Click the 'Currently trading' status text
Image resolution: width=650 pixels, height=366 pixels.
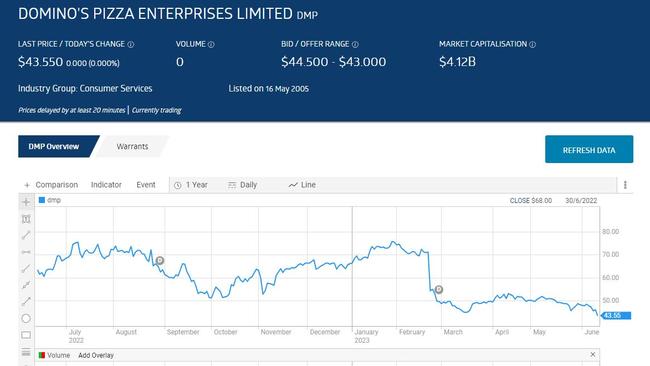coord(157,110)
